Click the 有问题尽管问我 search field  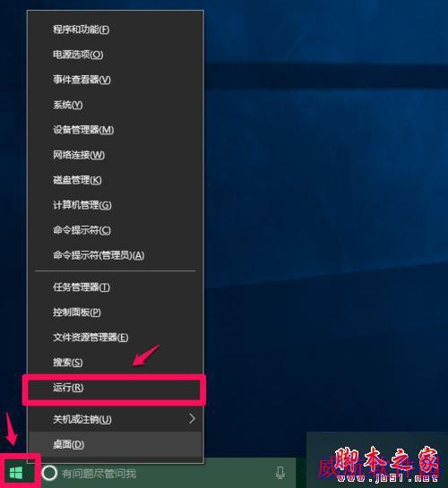pos(168,473)
